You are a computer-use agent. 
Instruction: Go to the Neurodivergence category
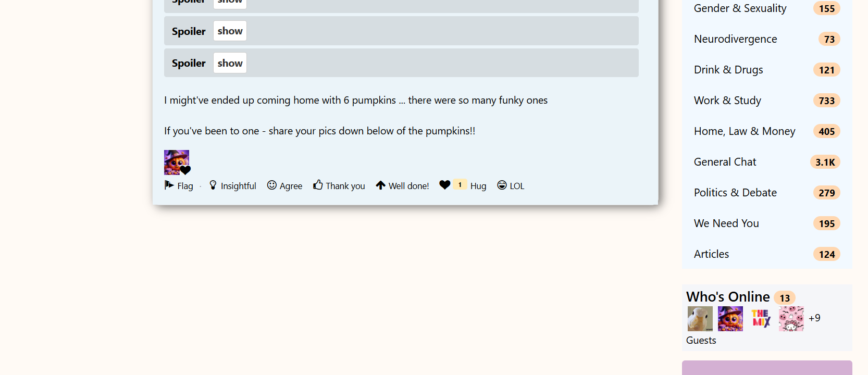(x=735, y=39)
